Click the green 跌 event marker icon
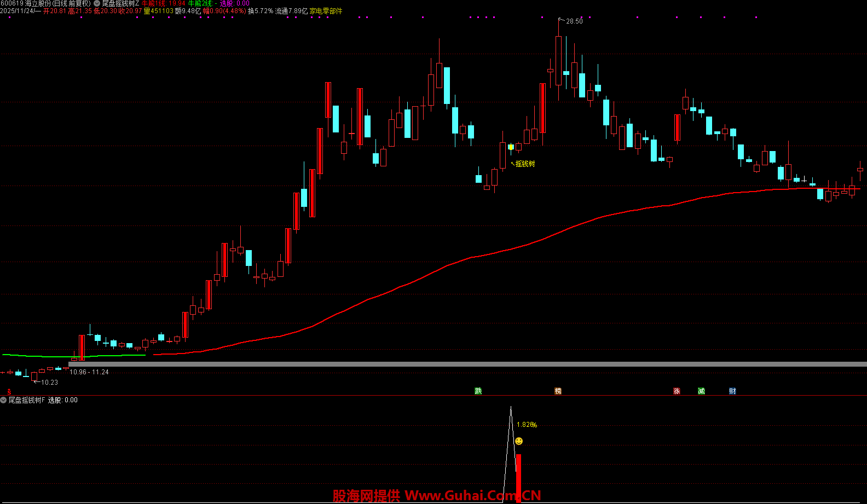 [478, 391]
